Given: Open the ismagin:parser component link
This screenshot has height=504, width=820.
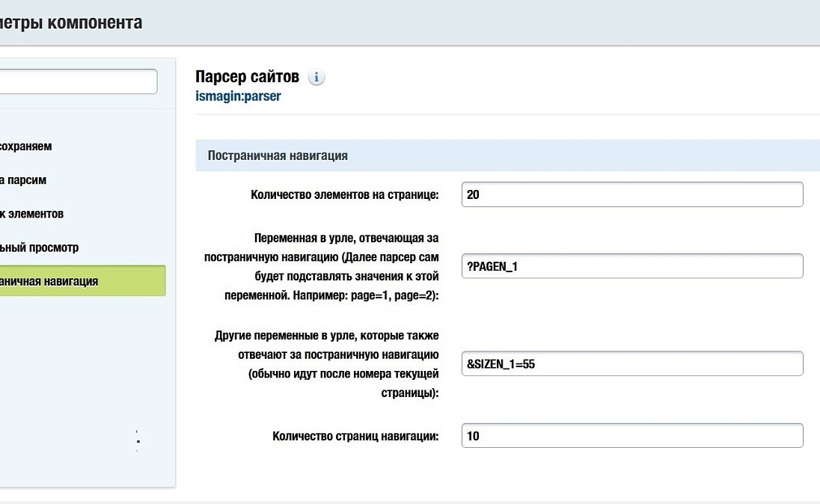Looking at the screenshot, I should (x=238, y=96).
